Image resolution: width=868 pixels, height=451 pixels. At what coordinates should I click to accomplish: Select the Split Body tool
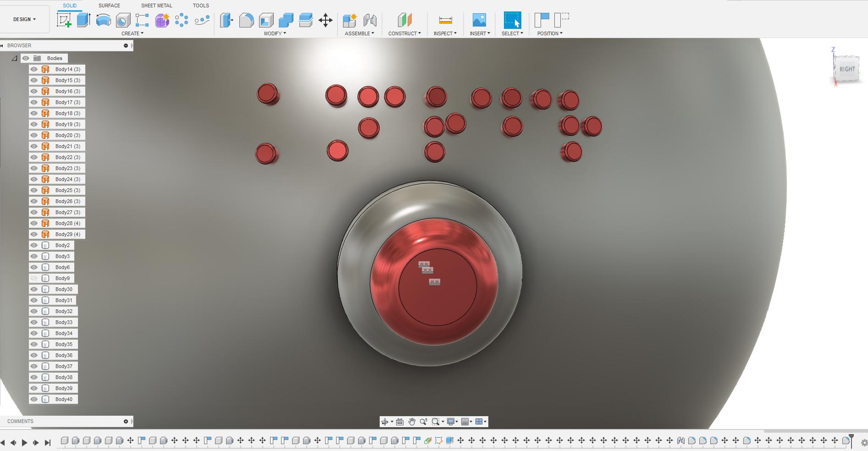coord(305,20)
